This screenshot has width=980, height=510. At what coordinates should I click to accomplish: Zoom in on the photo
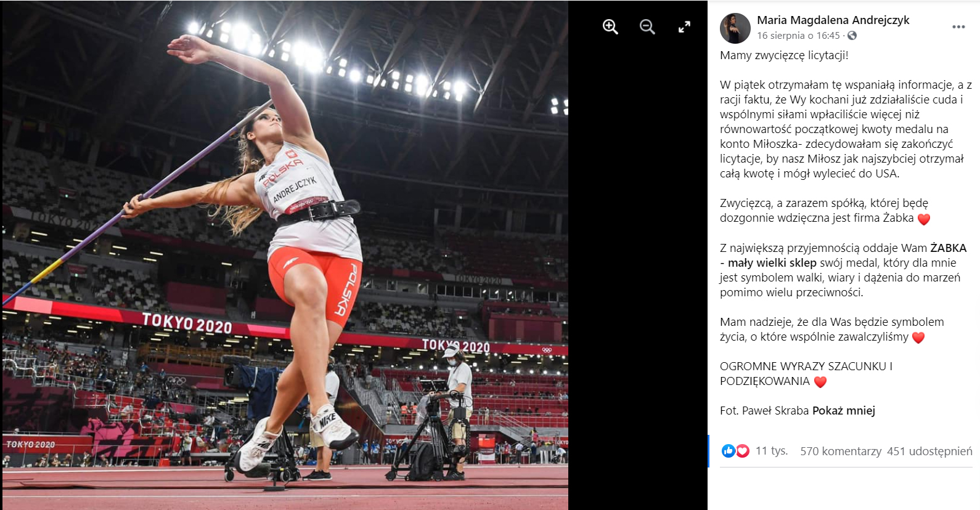pyautogui.click(x=610, y=26)
